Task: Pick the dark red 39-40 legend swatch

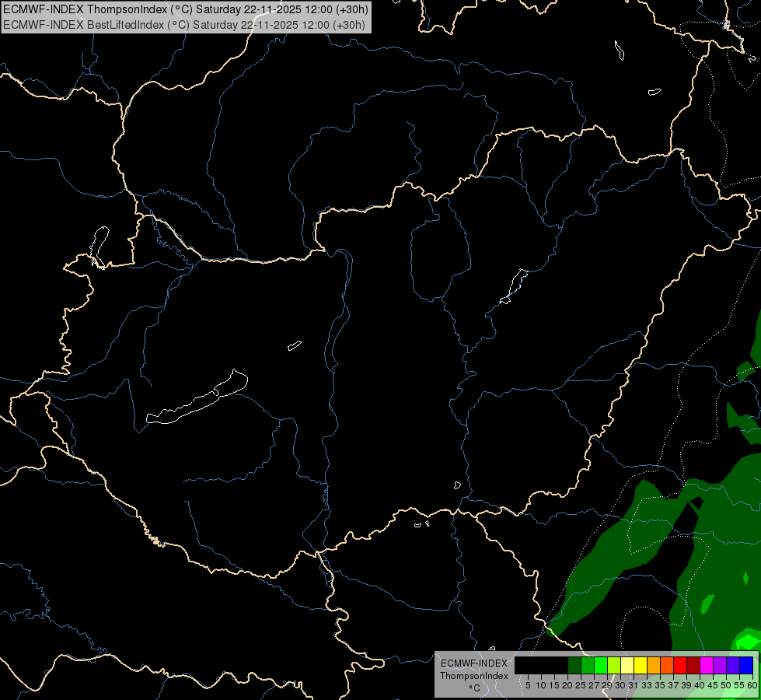Action: click(x=694, y=665)
